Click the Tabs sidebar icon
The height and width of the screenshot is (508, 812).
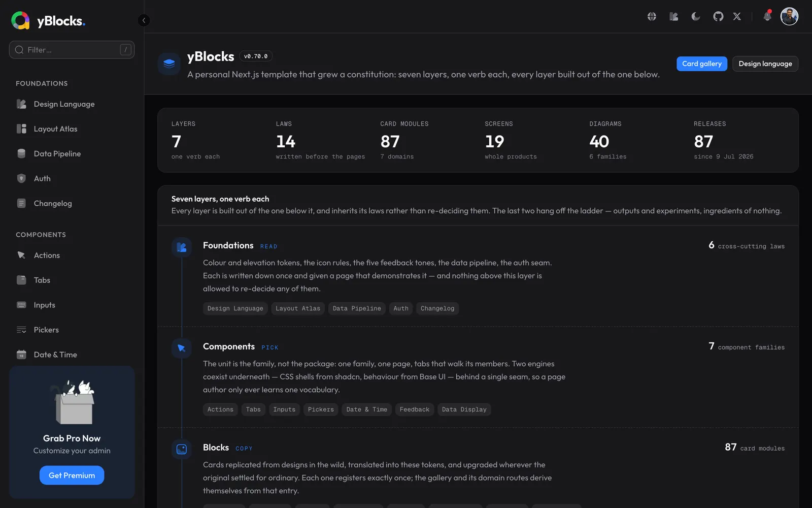click(21, 280)
